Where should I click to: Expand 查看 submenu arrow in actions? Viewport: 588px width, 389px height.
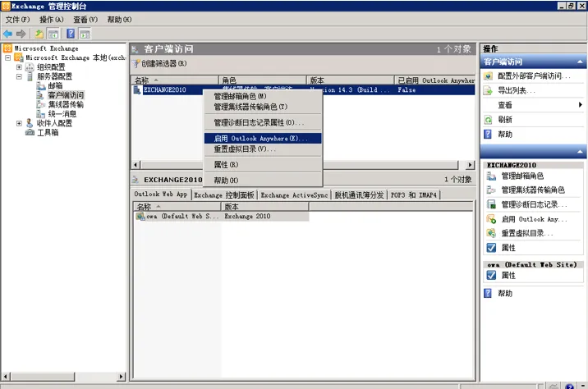point(580,105)
